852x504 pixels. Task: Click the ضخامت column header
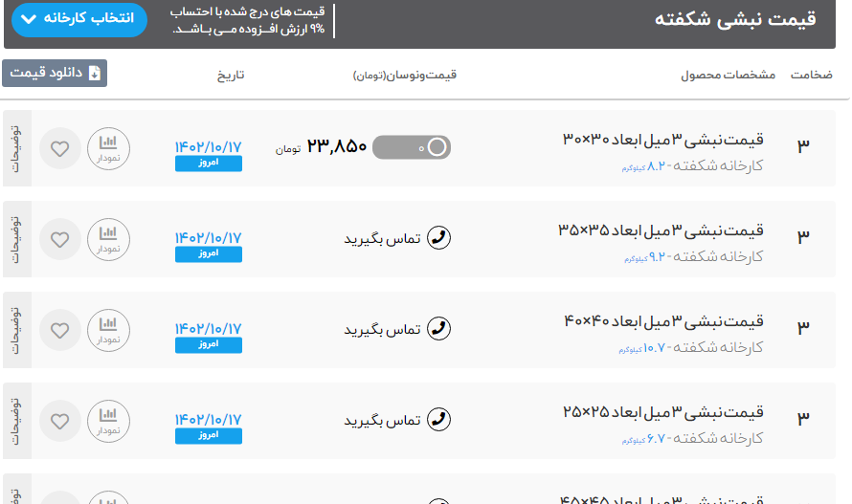(811, 75)
